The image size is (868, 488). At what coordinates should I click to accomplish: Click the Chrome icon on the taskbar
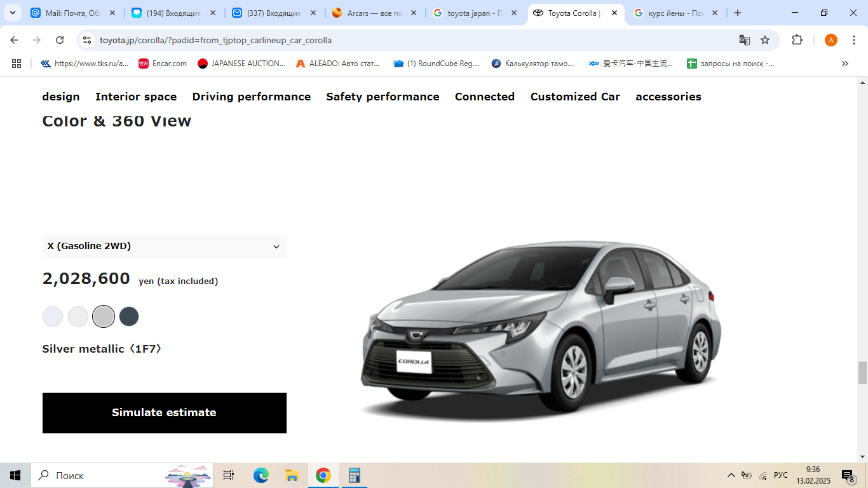pyautogui.click(x=323, y=475)
